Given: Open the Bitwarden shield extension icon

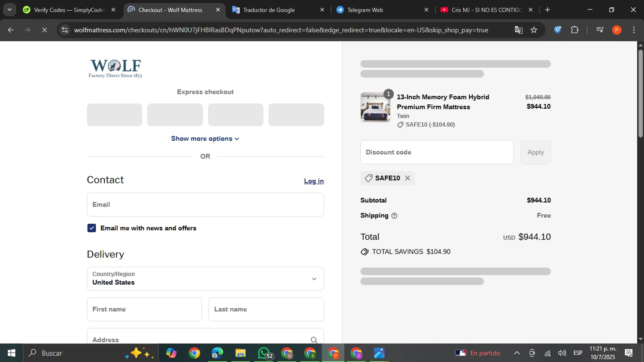Looking at the screenshot, I should (558, 30).
